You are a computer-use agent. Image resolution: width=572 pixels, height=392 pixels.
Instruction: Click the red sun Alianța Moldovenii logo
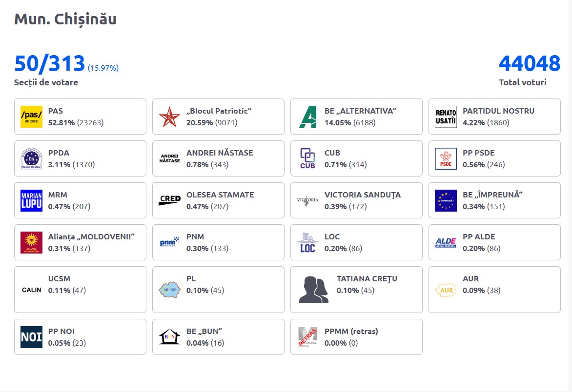[31, 242]
